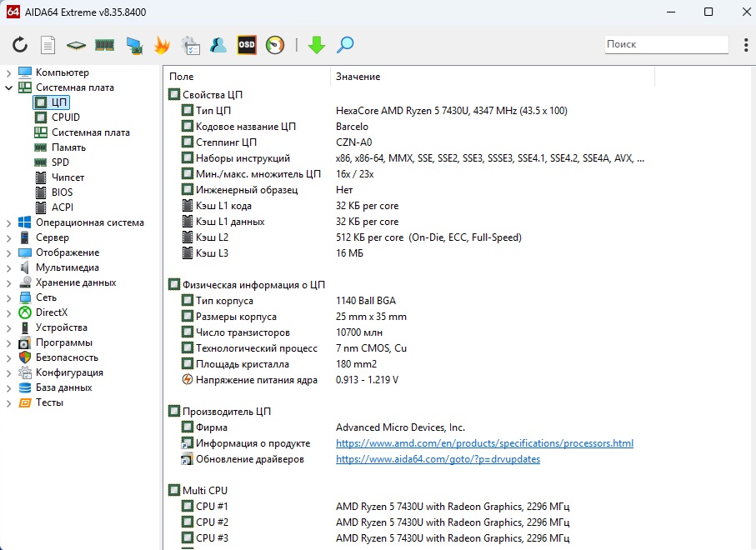756x550 pixels.
Task: Expand the Сервер tree node
Action: [8, 238]
